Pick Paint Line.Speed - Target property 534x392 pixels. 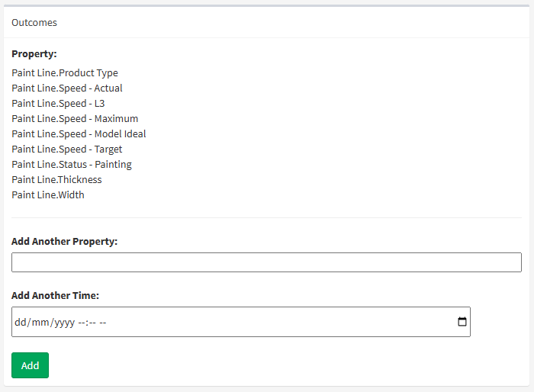(x=67, y=149)
